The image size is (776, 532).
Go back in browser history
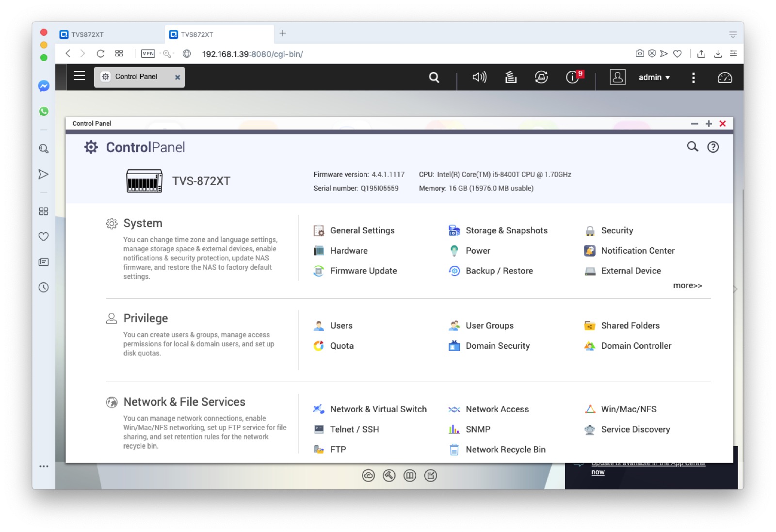68,53
